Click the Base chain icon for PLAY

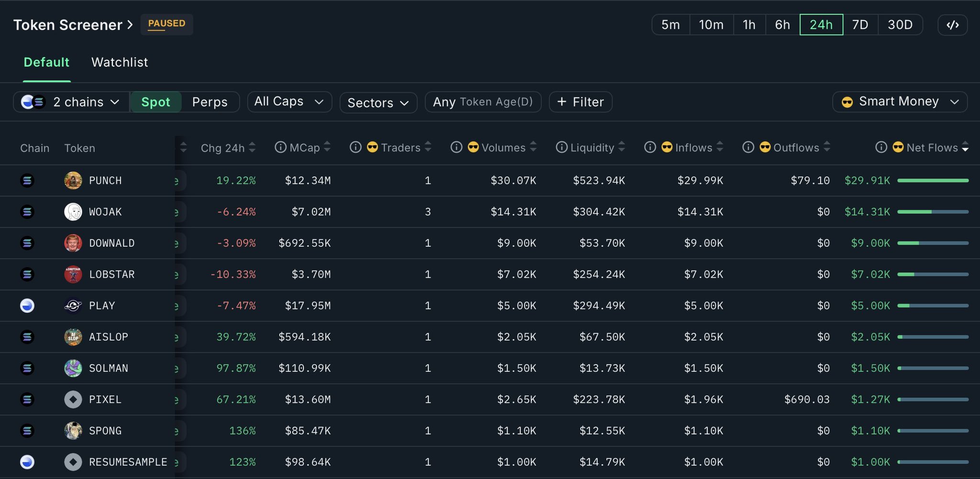click(27, 306)
